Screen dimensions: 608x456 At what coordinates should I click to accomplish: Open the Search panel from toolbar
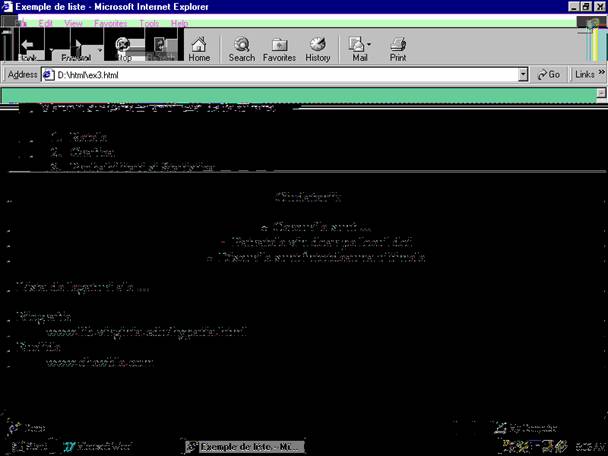[241, 48]
